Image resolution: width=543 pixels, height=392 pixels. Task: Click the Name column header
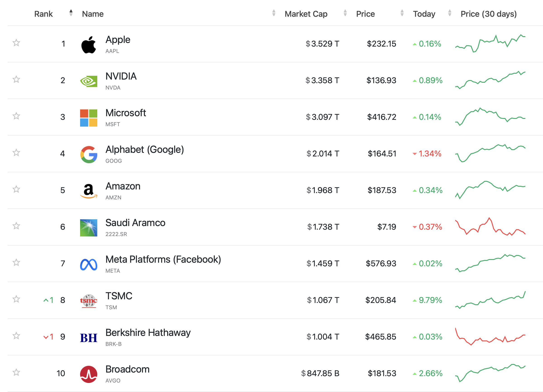pyautogui.click(x=93, y=14)
